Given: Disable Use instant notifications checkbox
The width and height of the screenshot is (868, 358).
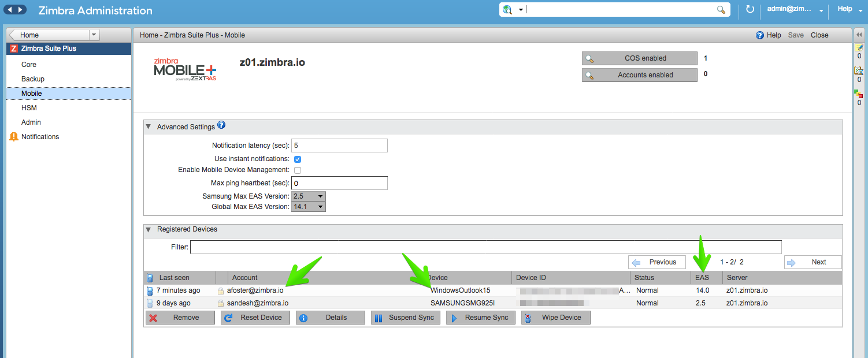Looking at the screenshot, I should pos(298,159).
